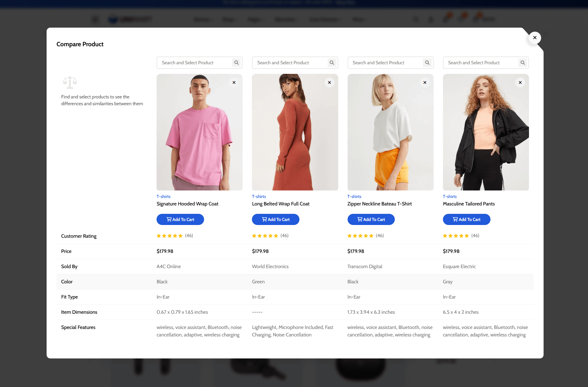Viewport: 588px width, 387px height.
Task: Click search icon in fourth product search box
Action: (x=522, y=63)
